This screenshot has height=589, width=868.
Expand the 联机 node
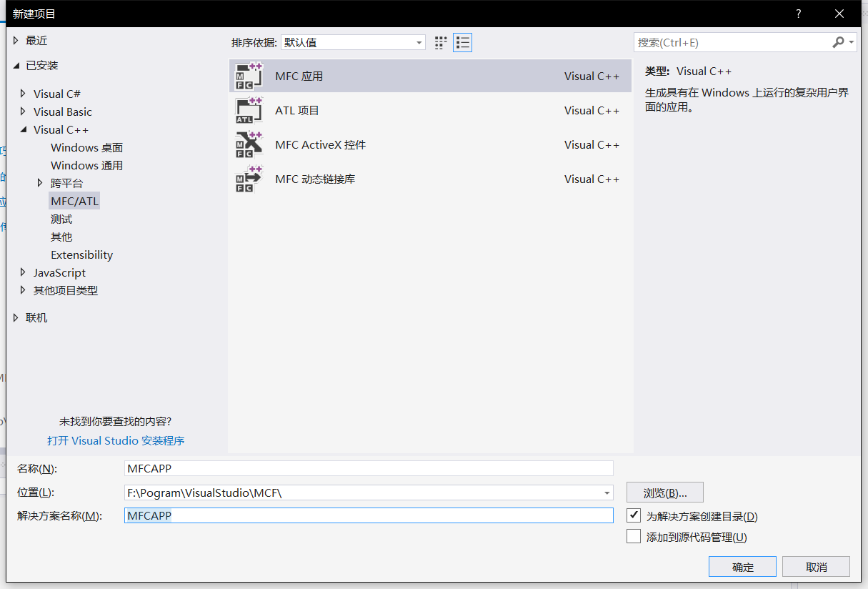click(x=16, y=317)
